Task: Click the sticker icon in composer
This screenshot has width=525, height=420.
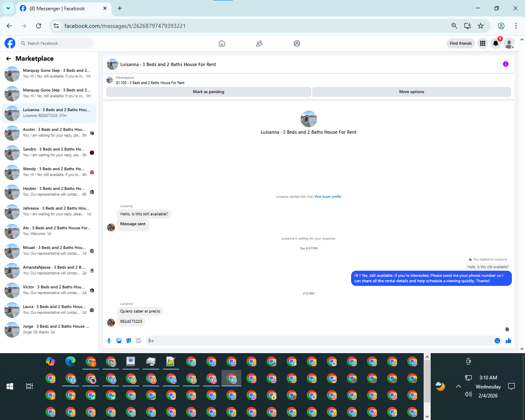Action: click(x=129, y=341)
